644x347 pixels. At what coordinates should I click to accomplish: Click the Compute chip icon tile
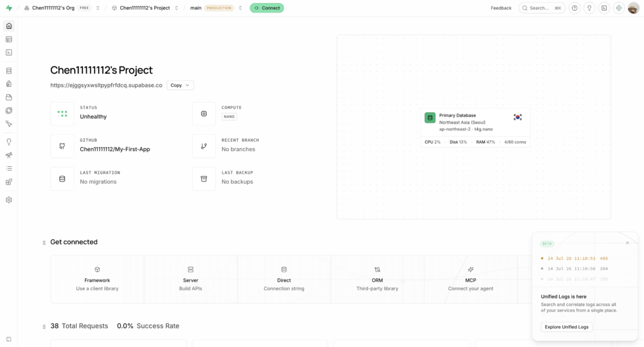click(204, 114)
